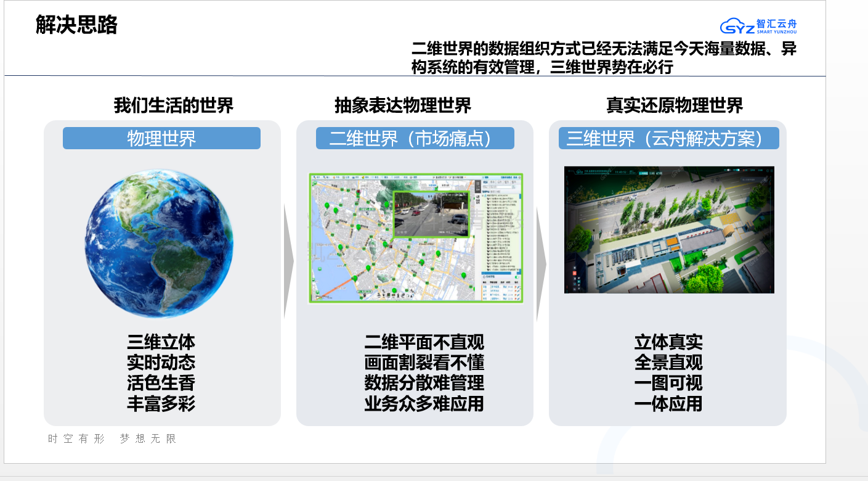Click the subtitle paragraph starting with 二维世界的数据组织方式
Image resolution: width=868 pixels, height=481 pixels.
point(604,58)
